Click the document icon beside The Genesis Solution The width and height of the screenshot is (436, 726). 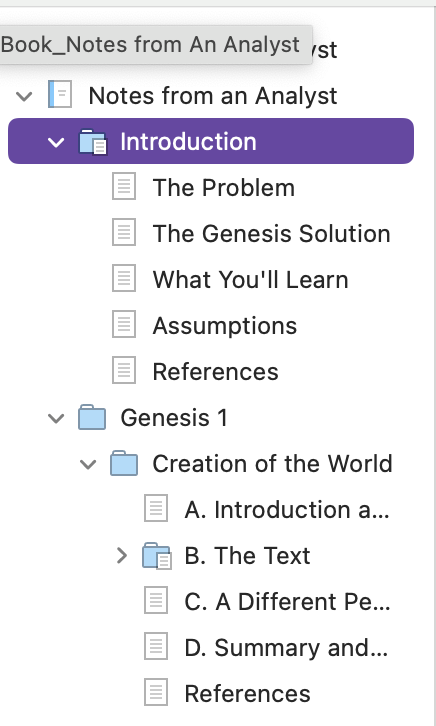click(x=124, y=232)
